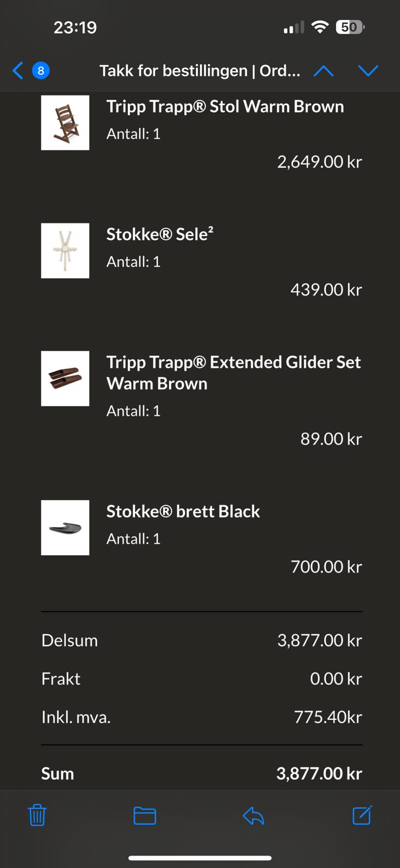Jump to next message with down chevron
Image resolution: width=400 pixels, height=868 pixels.
tap(368, 71)
